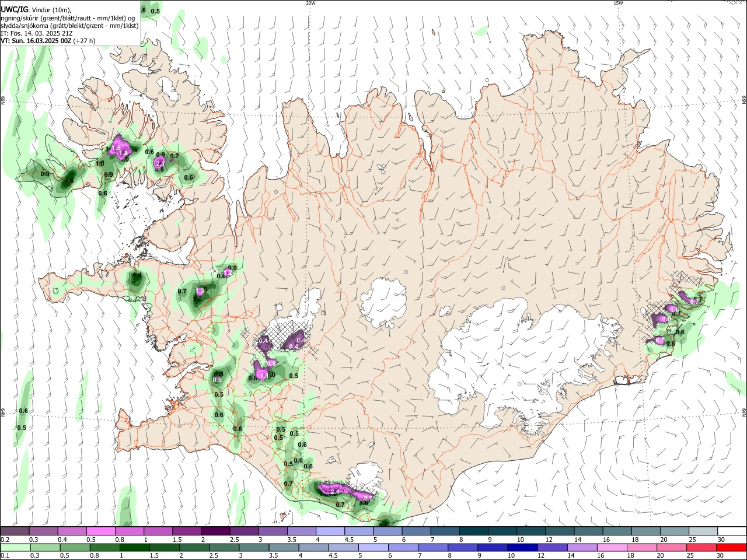Click the 20W longitude label at top
747x560 pixels.
click(x=310, y=3)
